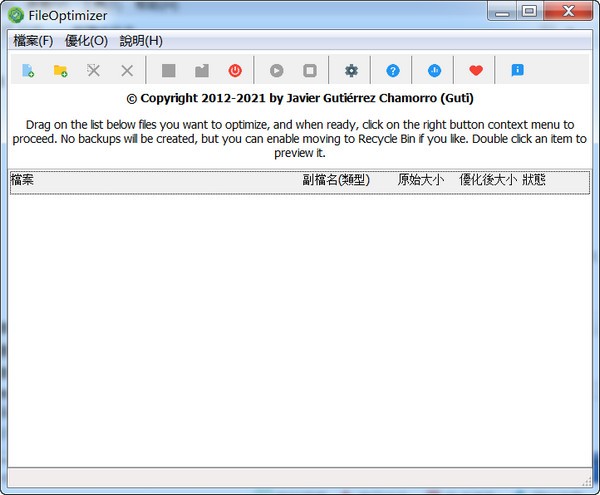The image size is (600, 495).
Task: Open the 說明(H) menu
Action: (141, 41)
